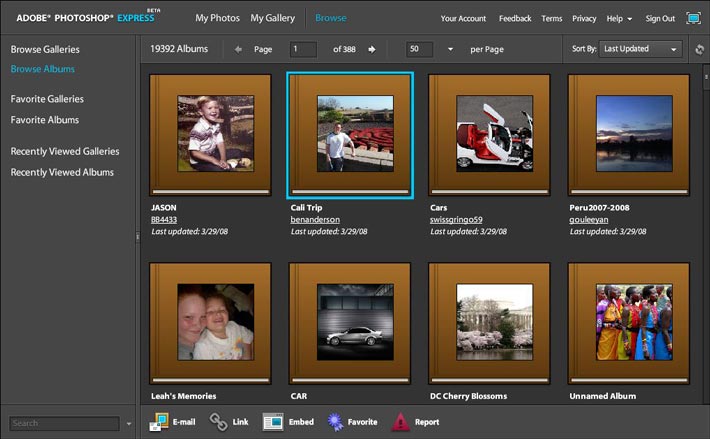Click the Report warning icon

tap(400, 422)
